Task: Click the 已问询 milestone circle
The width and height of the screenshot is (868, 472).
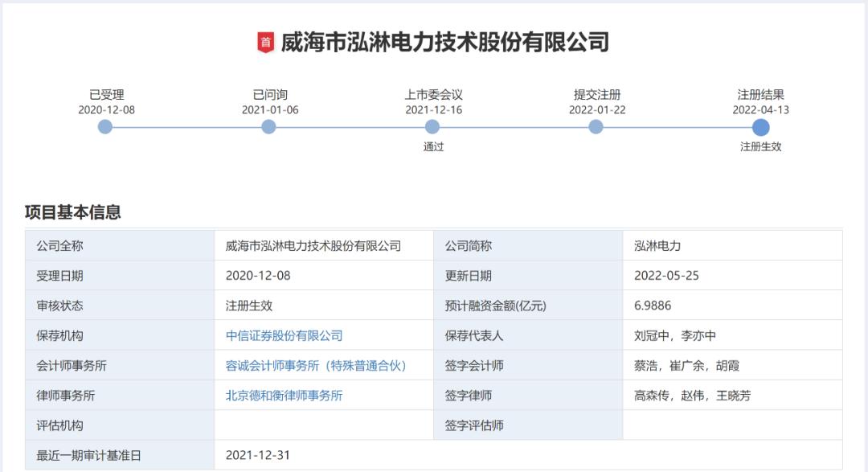Action: [268, 125]
